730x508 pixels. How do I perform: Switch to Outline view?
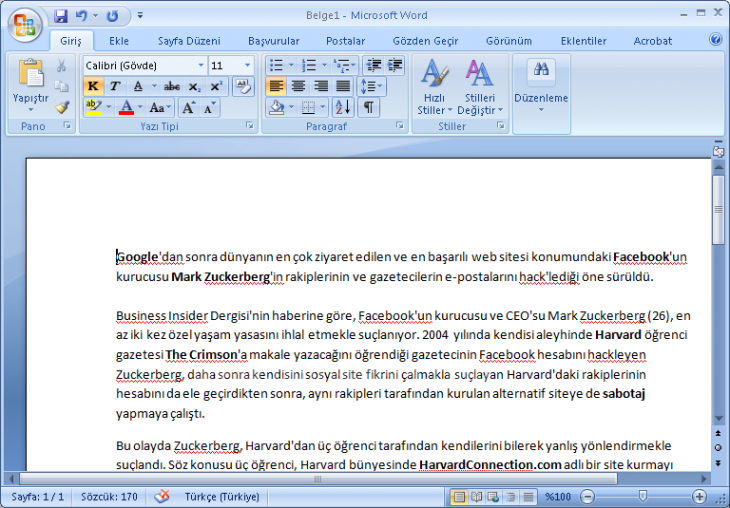(510, 497)
